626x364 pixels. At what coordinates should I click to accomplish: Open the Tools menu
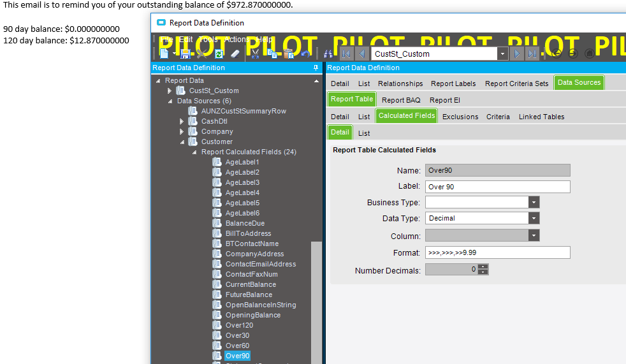point(208,39)
